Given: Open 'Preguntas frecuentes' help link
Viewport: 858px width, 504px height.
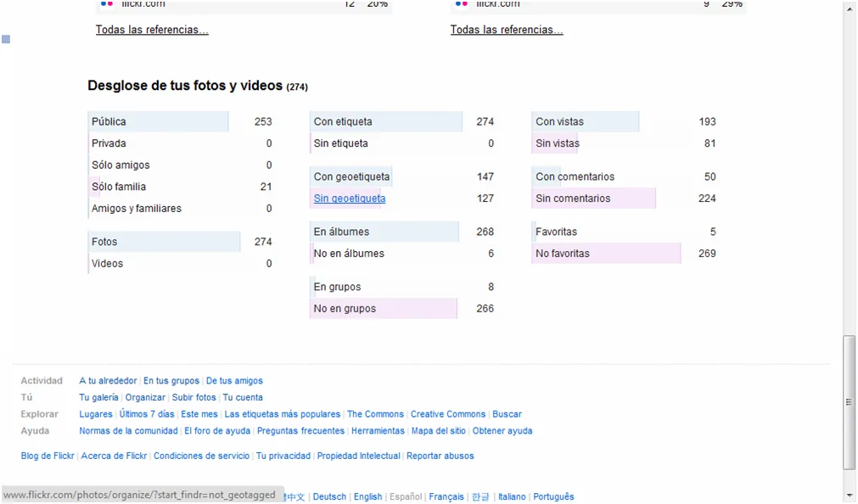Looking at the screenshot, I should click(300, 430).
